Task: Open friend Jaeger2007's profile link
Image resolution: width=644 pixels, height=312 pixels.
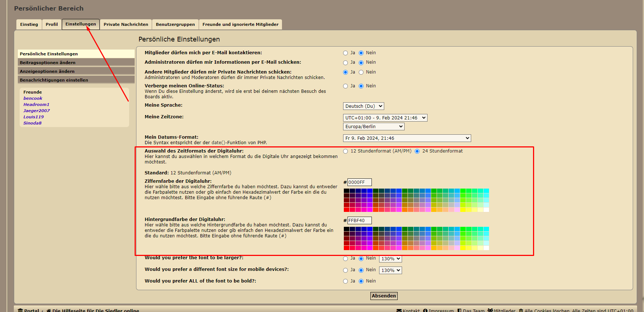Action: [37, 111]
